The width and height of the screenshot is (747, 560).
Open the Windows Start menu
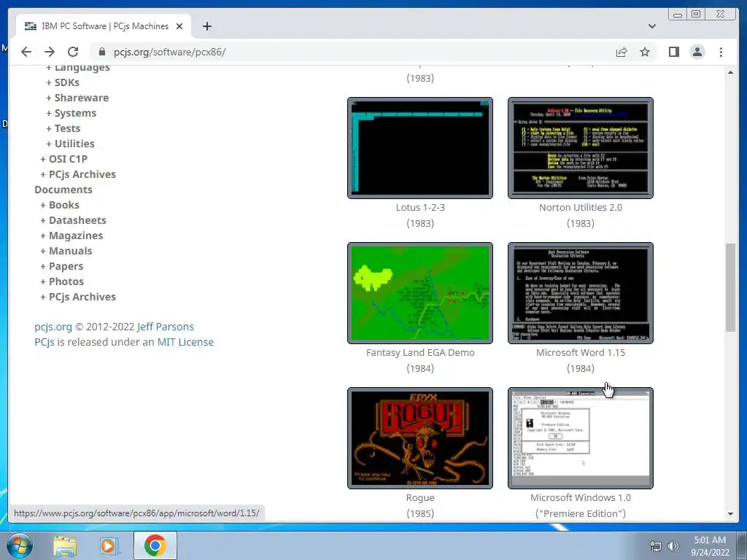(19, 545)
